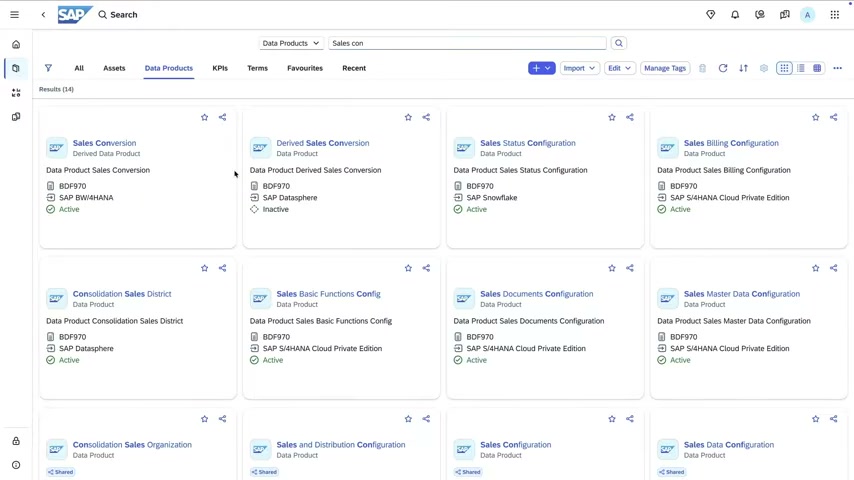Image resolution: width=854 pixels, height=480 pixels.
Task: Open the filter funnel
Action: [48, 68]
